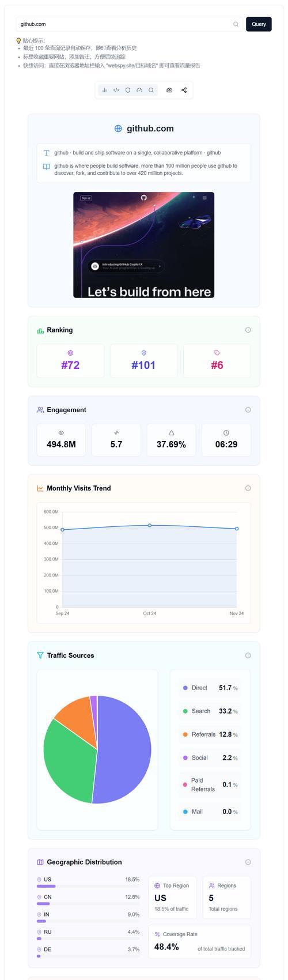
Task: Select the Mail 0.0% legend row
Action: (x=210, y=812)
